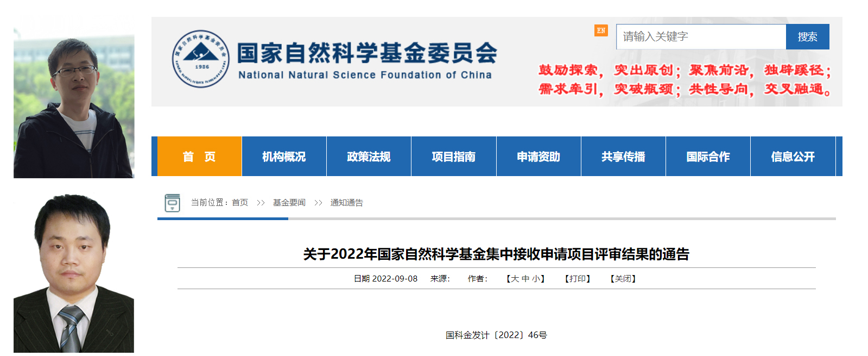Click the 【关闭】 close link

(623, 279)
